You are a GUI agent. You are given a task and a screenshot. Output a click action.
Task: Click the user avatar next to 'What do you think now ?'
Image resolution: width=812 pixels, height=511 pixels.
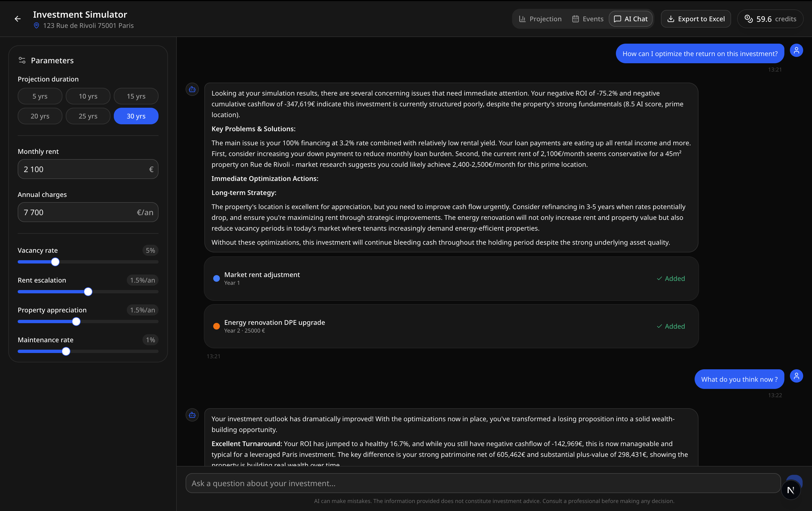click(x=797, y=376)
